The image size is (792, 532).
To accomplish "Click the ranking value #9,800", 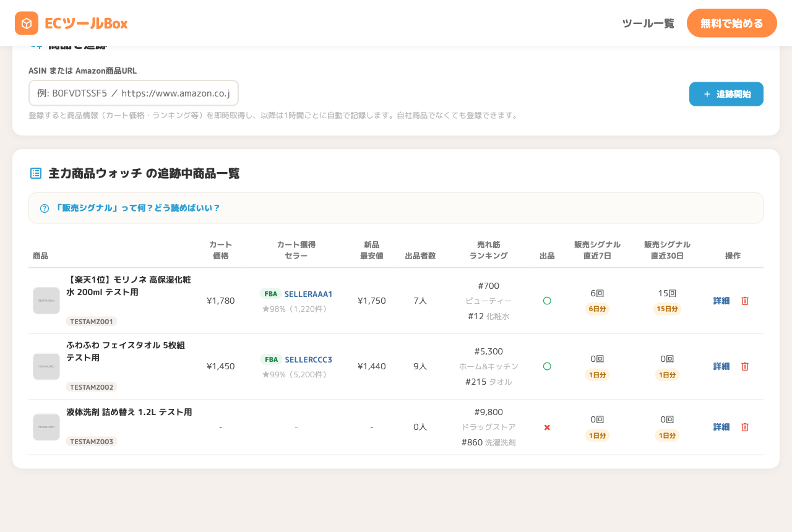I will click(x=489, y=412).
